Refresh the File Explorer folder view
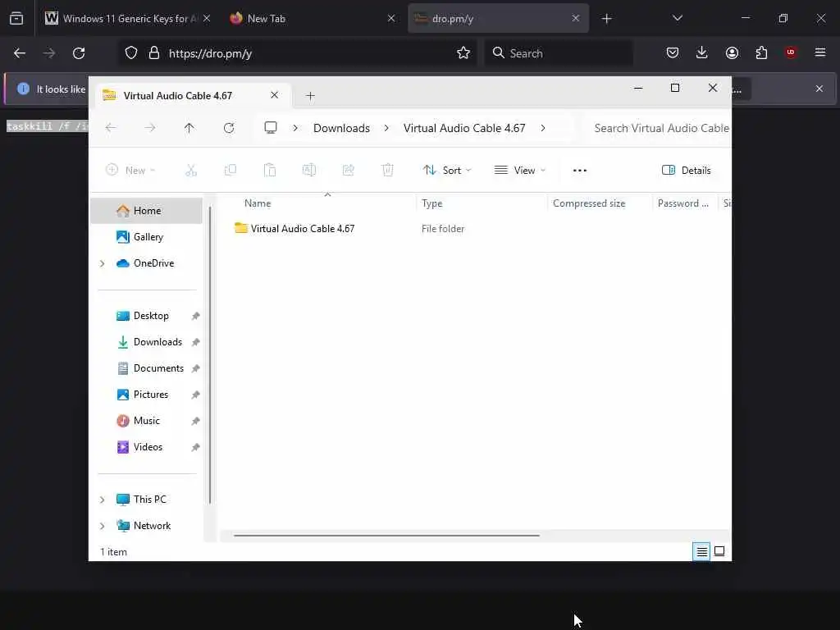This screenshot has height=630, width=840. (229, 128)
